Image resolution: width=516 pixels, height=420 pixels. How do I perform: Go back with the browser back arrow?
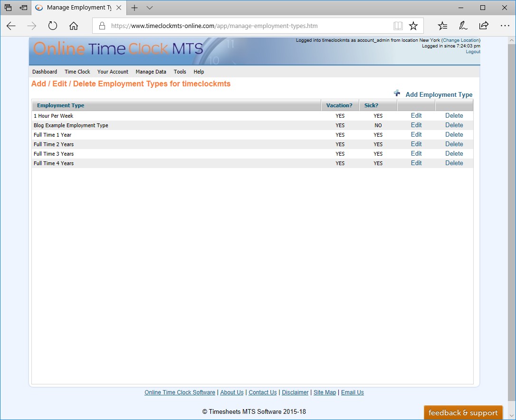tap(11, 26)
